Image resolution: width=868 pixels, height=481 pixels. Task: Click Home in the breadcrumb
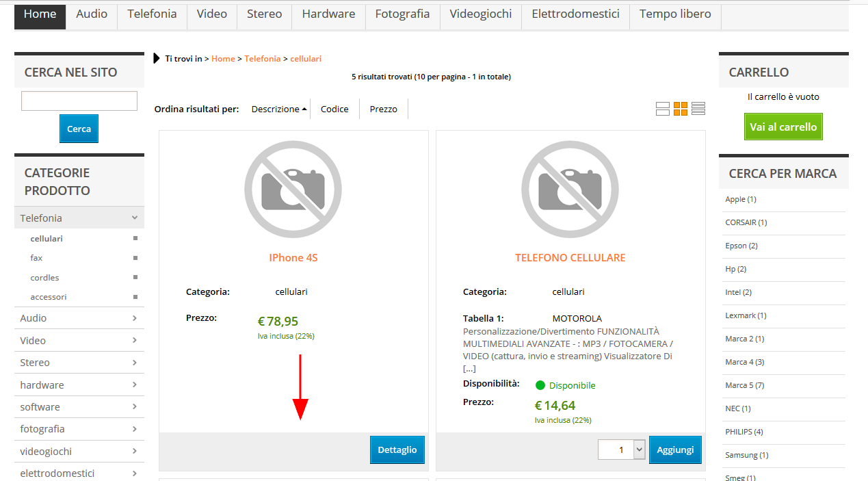(223, 59)
